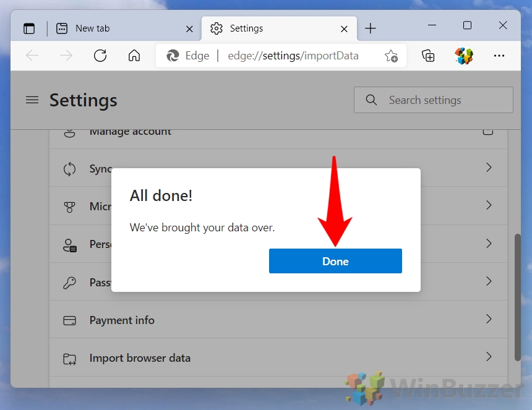Open the profile avatar menu

tap(464, 56)
